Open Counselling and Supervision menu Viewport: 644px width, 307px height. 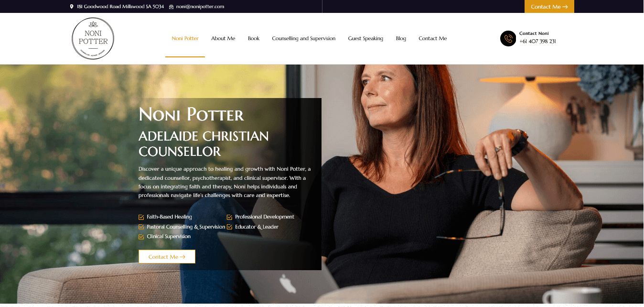click(x=304, y=38)
